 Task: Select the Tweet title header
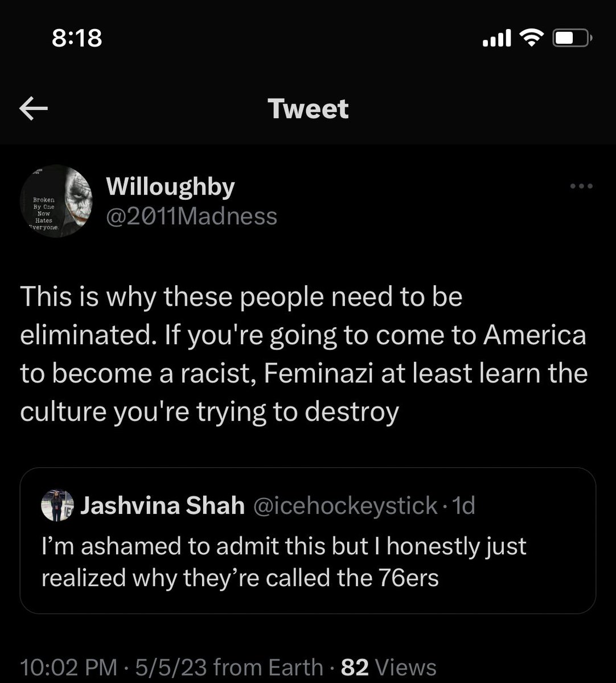click(308, 108)
